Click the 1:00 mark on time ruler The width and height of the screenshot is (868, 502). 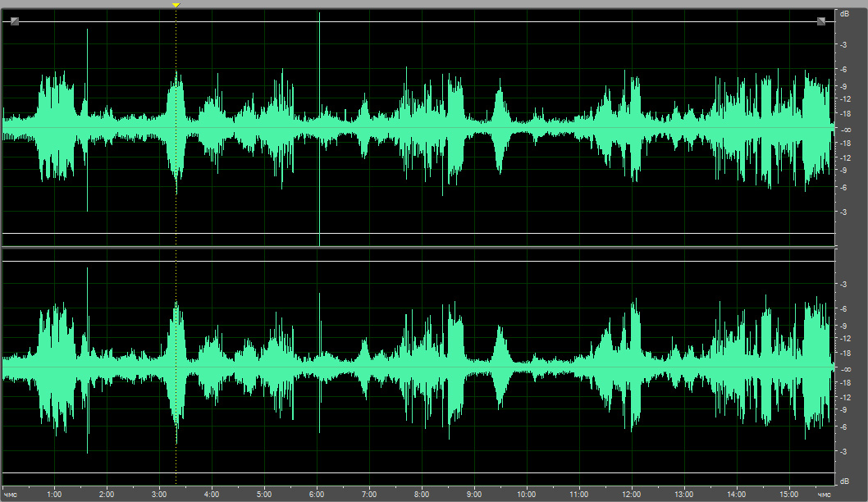54,495
